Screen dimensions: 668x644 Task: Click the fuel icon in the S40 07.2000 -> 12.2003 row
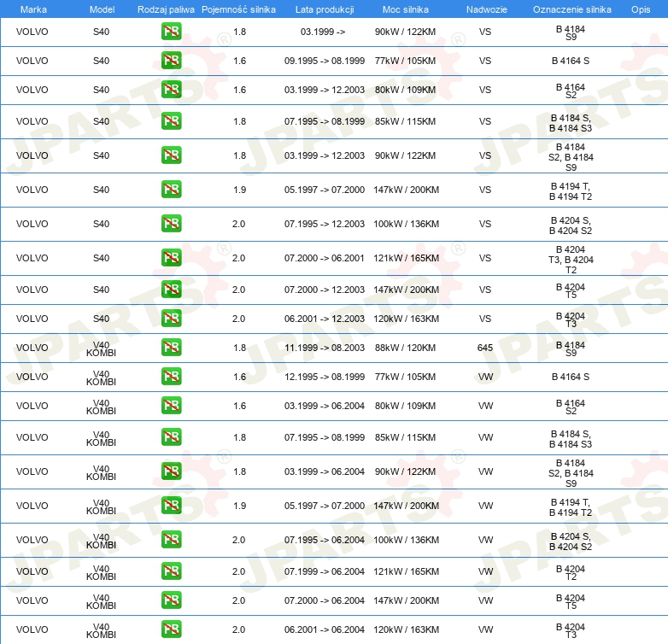tap(171, 289)
